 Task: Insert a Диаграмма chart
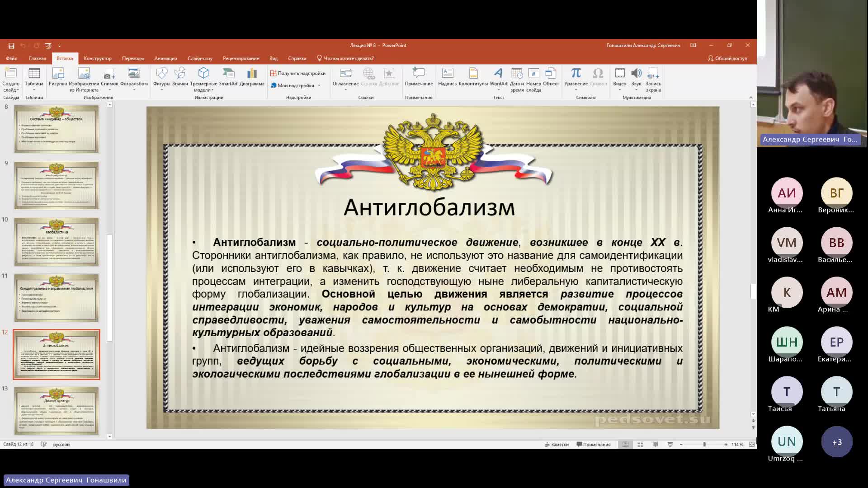(252, 77)
